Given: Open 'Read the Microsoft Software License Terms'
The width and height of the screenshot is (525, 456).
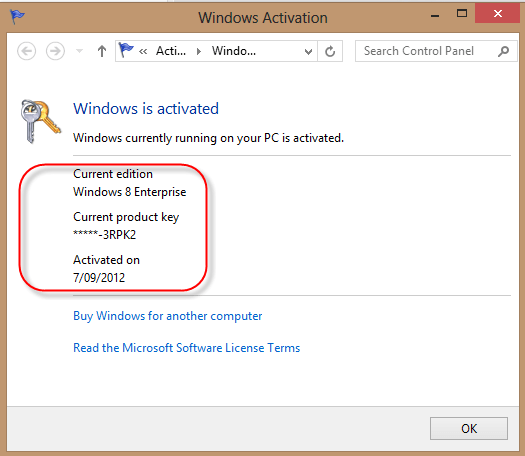Looking at the screenshot, I should [186, 348].
